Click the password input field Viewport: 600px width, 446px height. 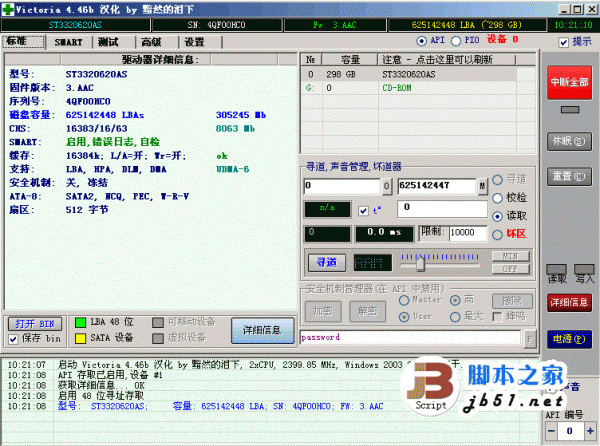(410, 337)
